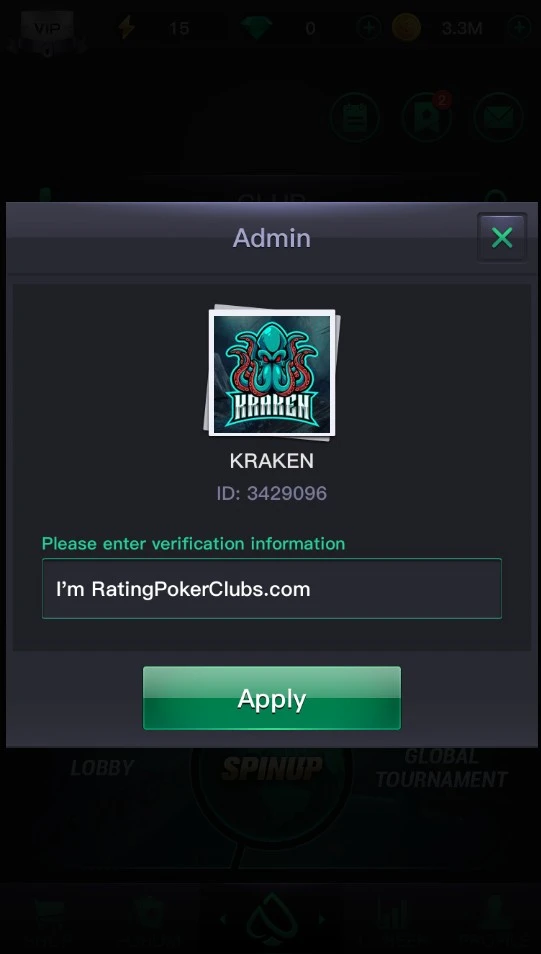Image resolution: width=541 pixels, height=954 pixels.
Task: Click the right arrow beside the spade
Action: point(321,919)
